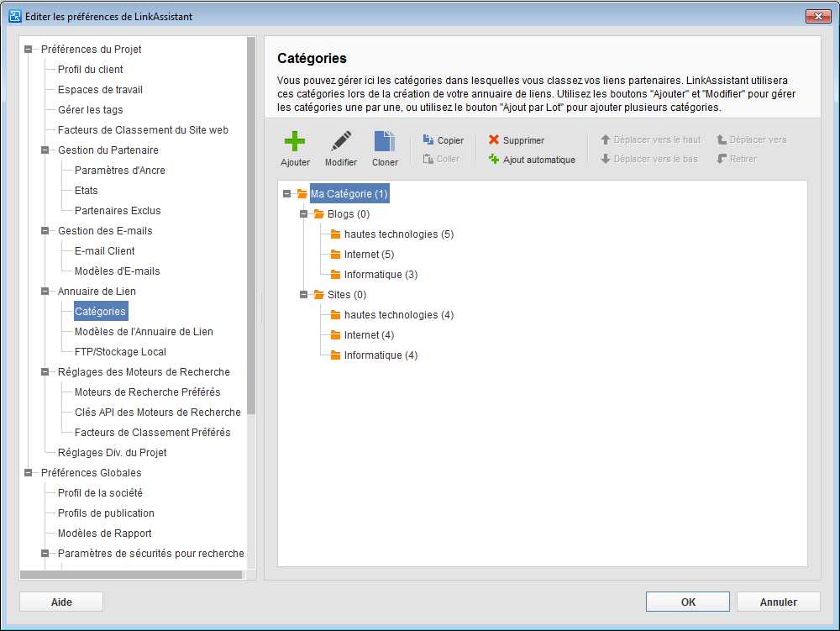Collapse Préférences du Projet tree

29,50
